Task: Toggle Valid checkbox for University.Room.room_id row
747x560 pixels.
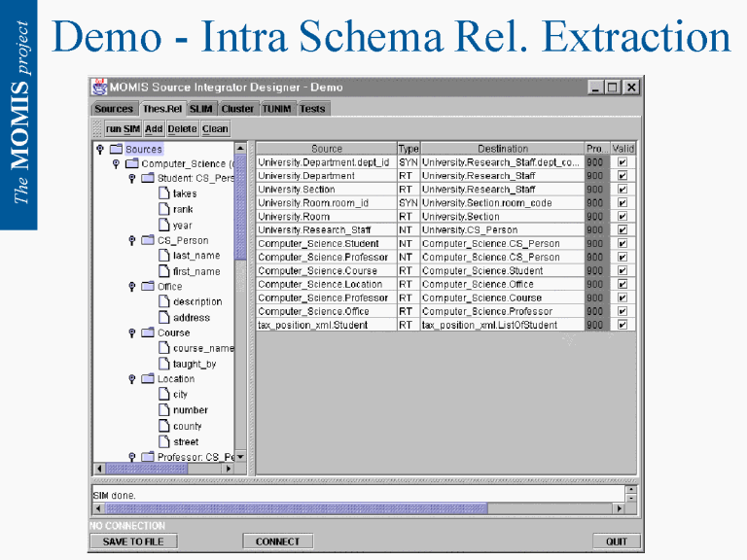Action: pyautogui.click(x=622, y=203)
